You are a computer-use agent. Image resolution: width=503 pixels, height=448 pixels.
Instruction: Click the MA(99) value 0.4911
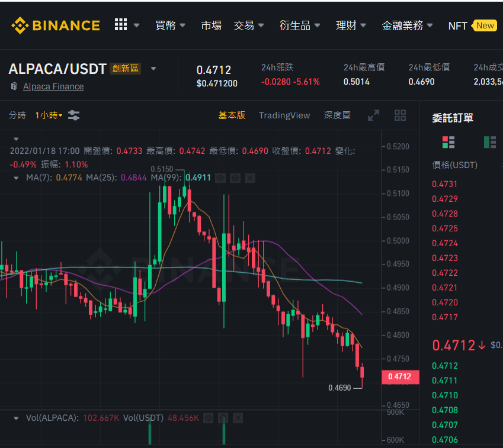pyautogui.click(x=198, y=178)
